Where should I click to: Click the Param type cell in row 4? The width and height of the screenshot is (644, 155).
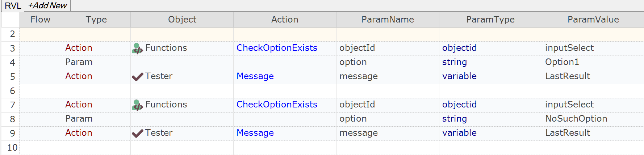pyautogui.click(x=79, y=62)
